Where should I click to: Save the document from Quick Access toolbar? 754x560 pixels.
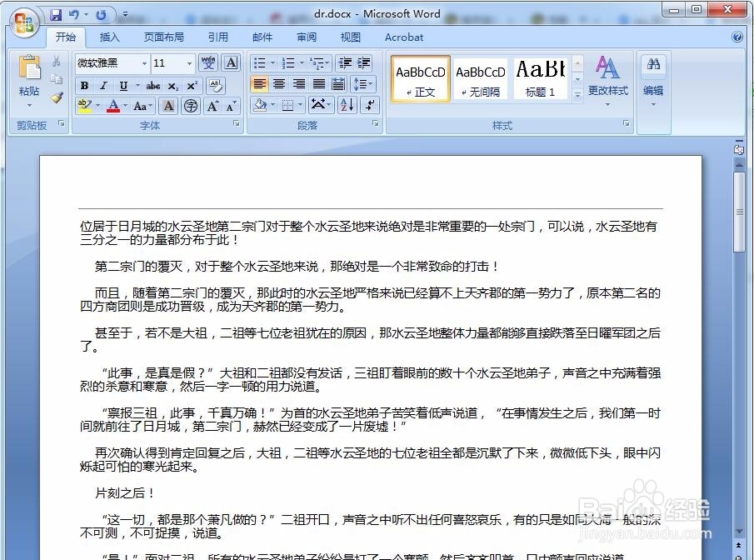point(57,15)
